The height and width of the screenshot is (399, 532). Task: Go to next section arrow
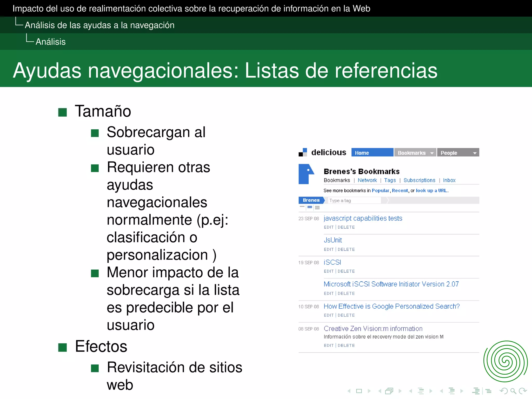[x=462, y=391]
